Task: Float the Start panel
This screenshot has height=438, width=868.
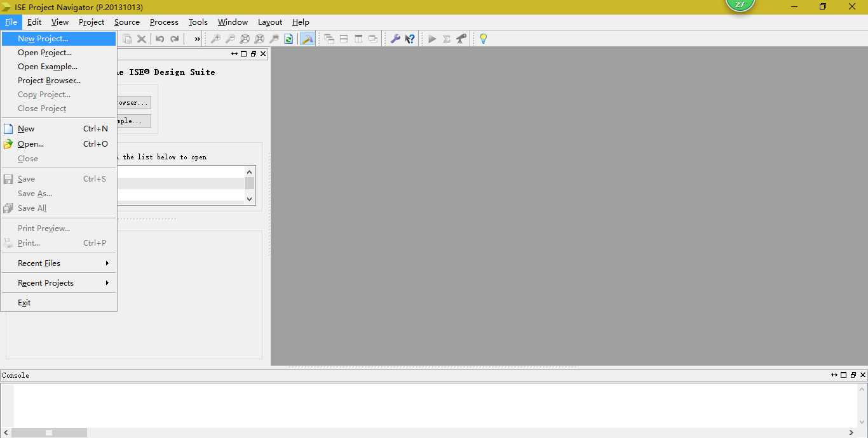Action: [254, 54]
